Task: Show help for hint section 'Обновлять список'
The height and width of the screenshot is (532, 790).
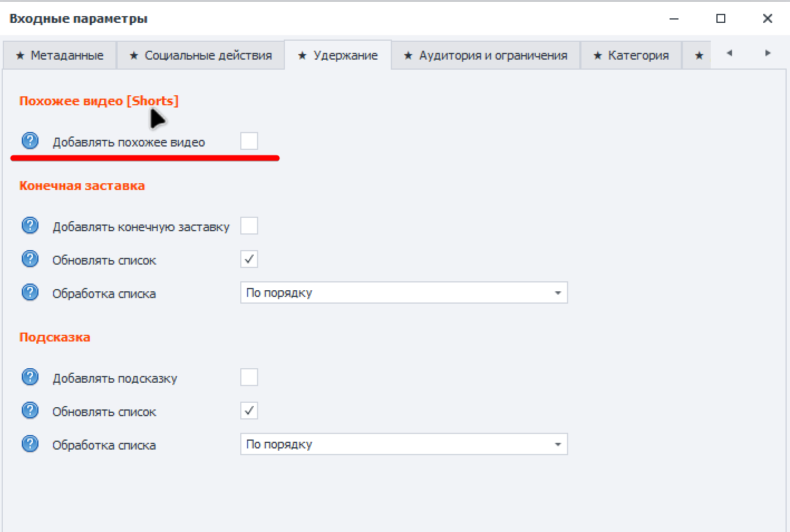Action: [x=30, y=411]
